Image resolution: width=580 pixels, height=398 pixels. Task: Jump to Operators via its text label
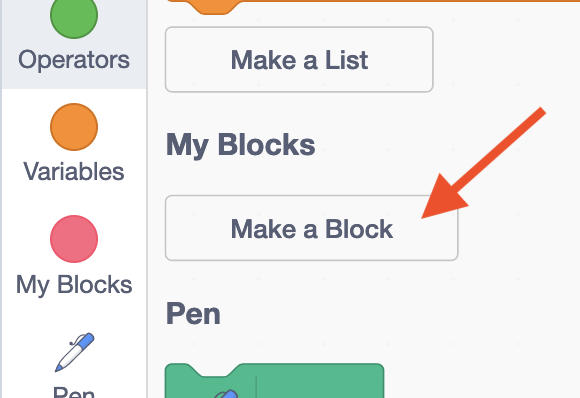pos(74,60)
